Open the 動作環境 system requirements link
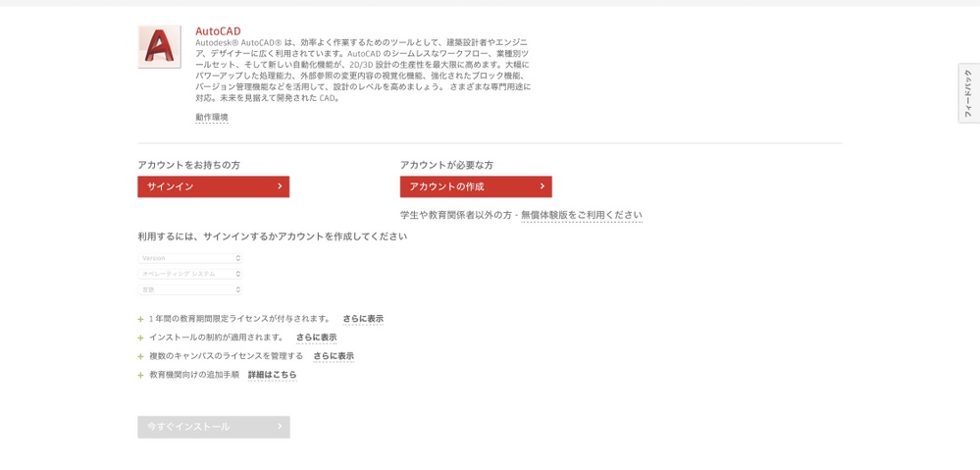 pyautogui.click(x=212, y=117)
